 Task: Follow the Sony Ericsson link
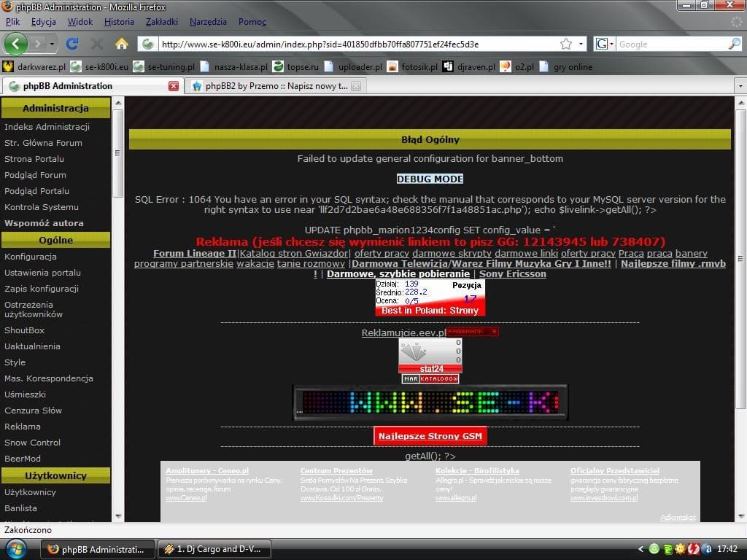point(513,274)
